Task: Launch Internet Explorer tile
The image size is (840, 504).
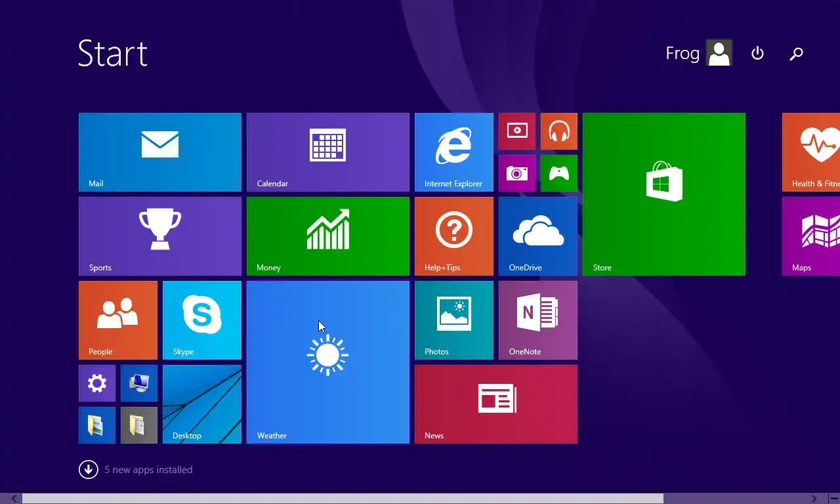Action: coord(454,152)
